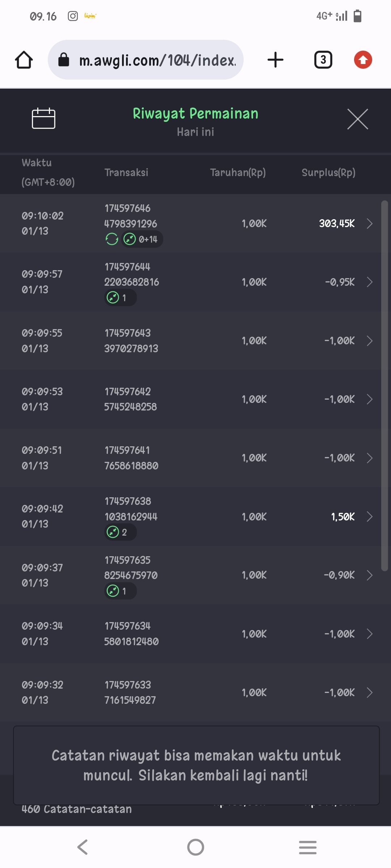Tap the refresh spin icon in transaction 174597646

[112, 239]
